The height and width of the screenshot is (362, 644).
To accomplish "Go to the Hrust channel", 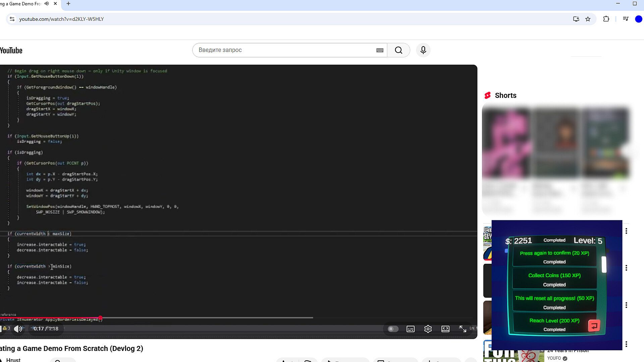I will [13, 360].
